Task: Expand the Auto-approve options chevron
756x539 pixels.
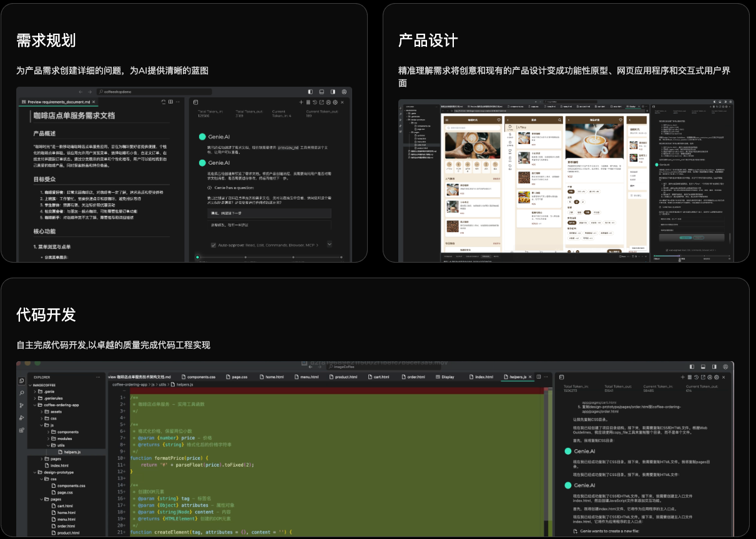Action: pos(330,244)
